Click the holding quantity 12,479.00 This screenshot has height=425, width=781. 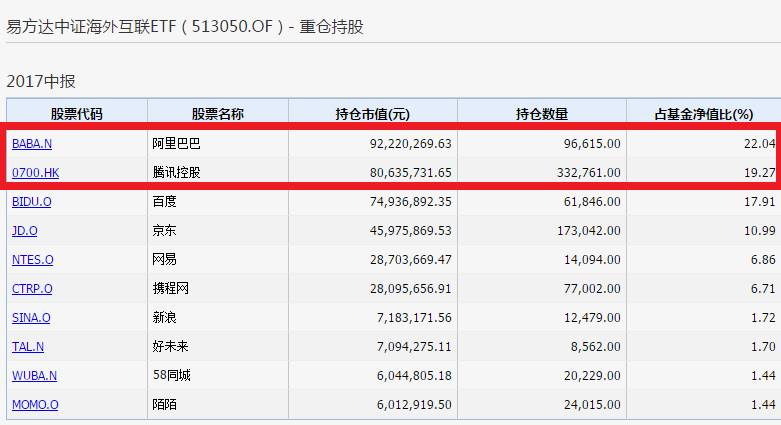592,317
